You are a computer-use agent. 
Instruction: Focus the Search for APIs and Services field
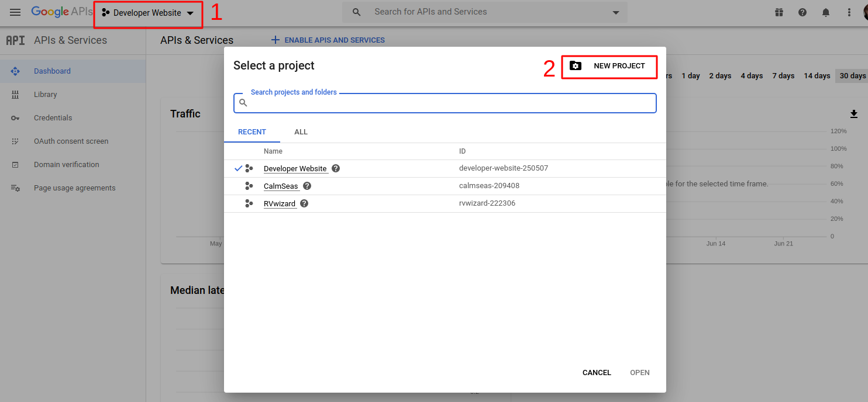[485, 12]
